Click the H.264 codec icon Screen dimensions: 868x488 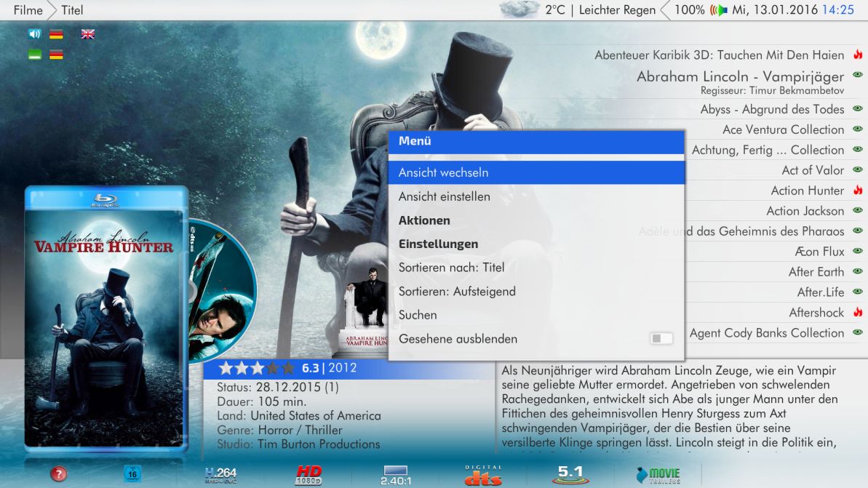pos(220,475)
